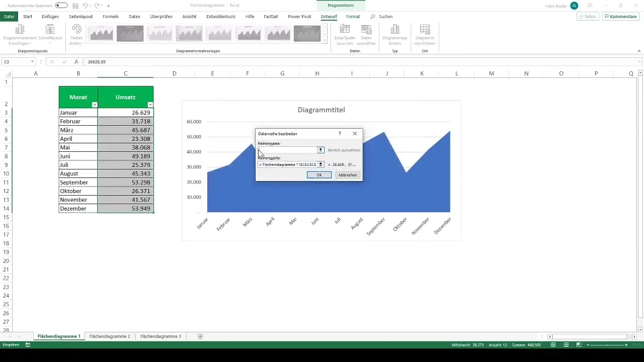Open the Ansicht ribbon tab
Image resolution: width=644 pixels, height=362 pixels.
pyautogui.click(x=189, y=17)
